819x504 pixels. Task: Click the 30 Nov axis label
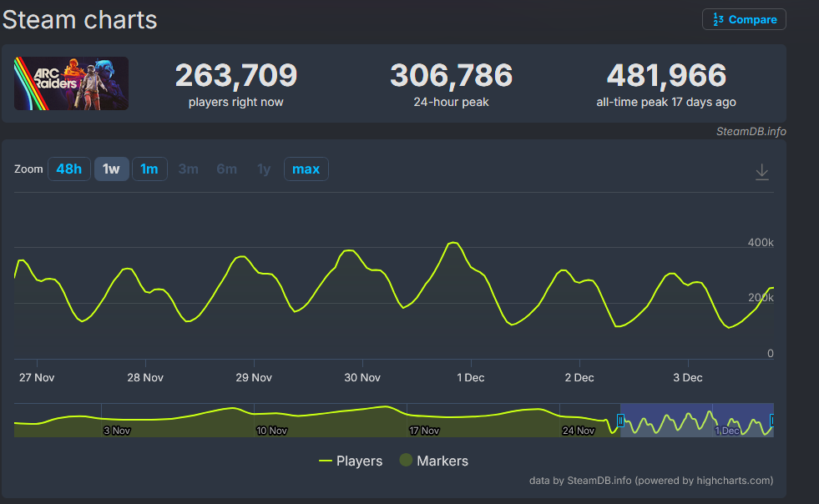(x=362, y=378)
